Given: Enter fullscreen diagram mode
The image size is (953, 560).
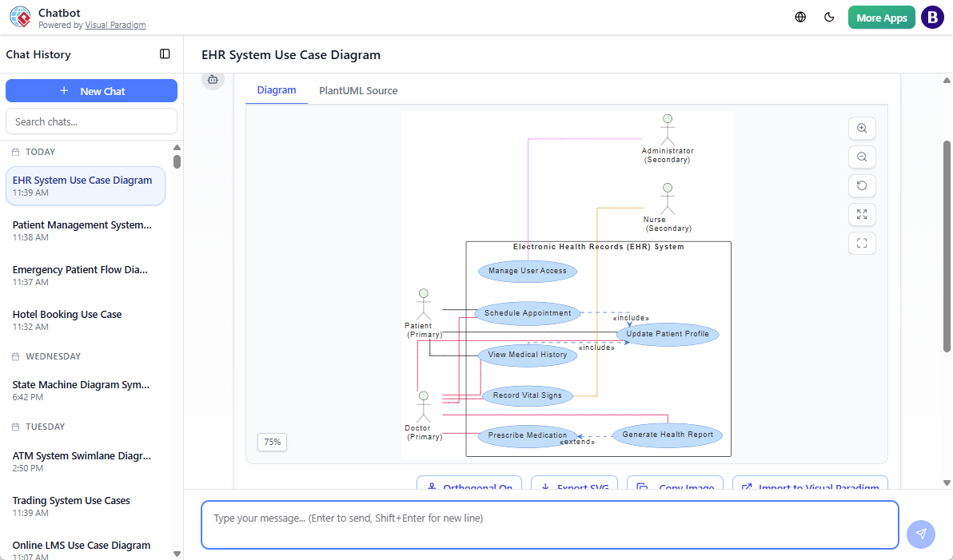Looking at the screenshot, I should click(862, 243).
